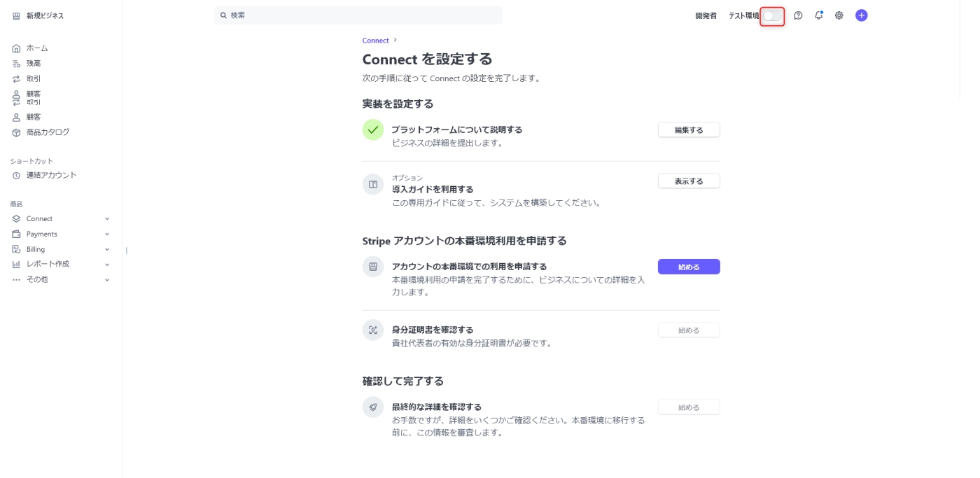The image size is (980, 478).
Task: Click the purple 始める button
Action: point(689,267)
